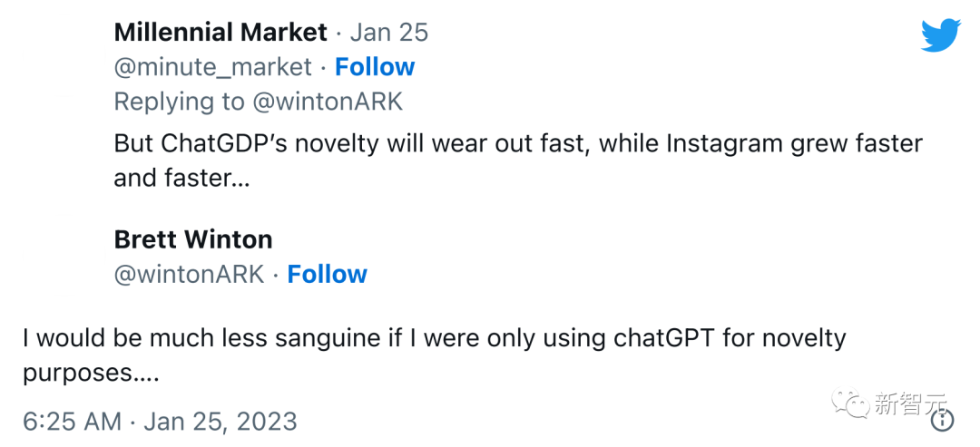
Task: Click the @minute_market handle
Action: point(212,67)
